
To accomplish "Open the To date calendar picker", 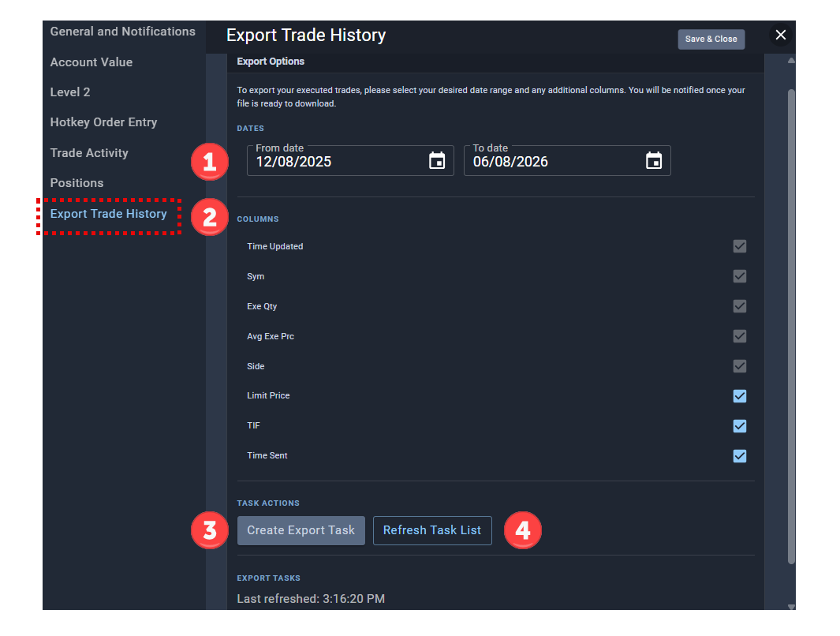I will point(654,160).
